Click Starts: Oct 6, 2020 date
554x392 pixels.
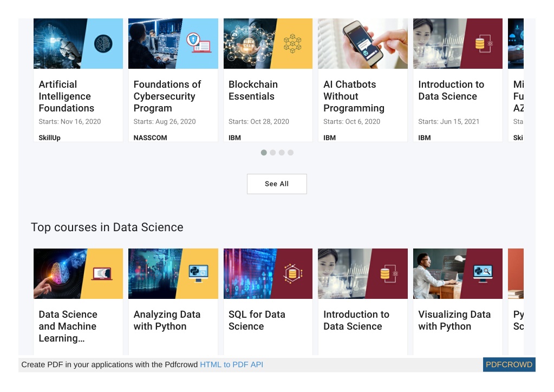351,121
